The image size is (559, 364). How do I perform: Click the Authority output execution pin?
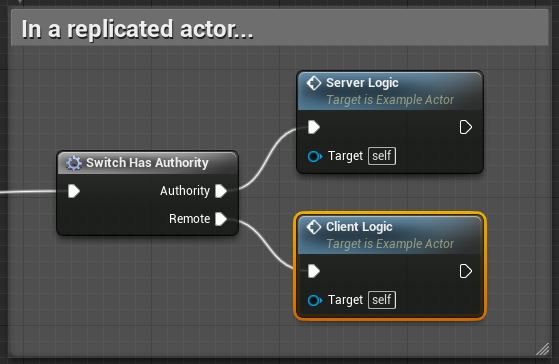point(221,191)
